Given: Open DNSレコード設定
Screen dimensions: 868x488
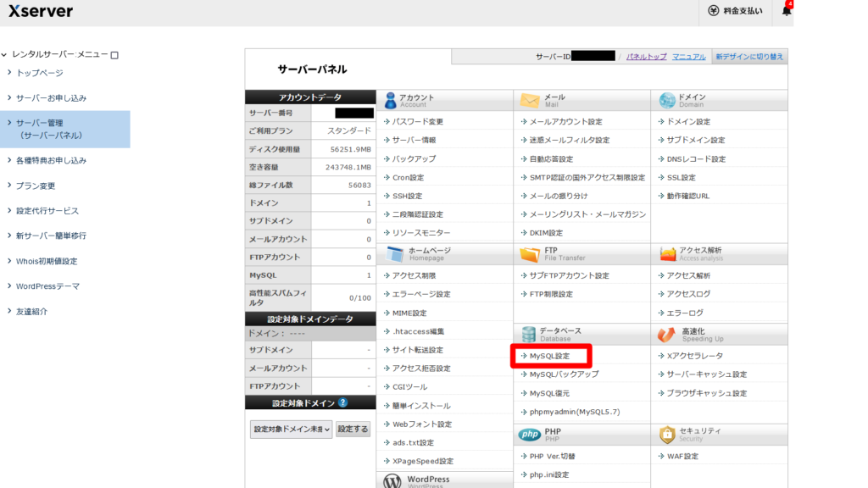Looking at the screenshot, I should coord(696,158).
